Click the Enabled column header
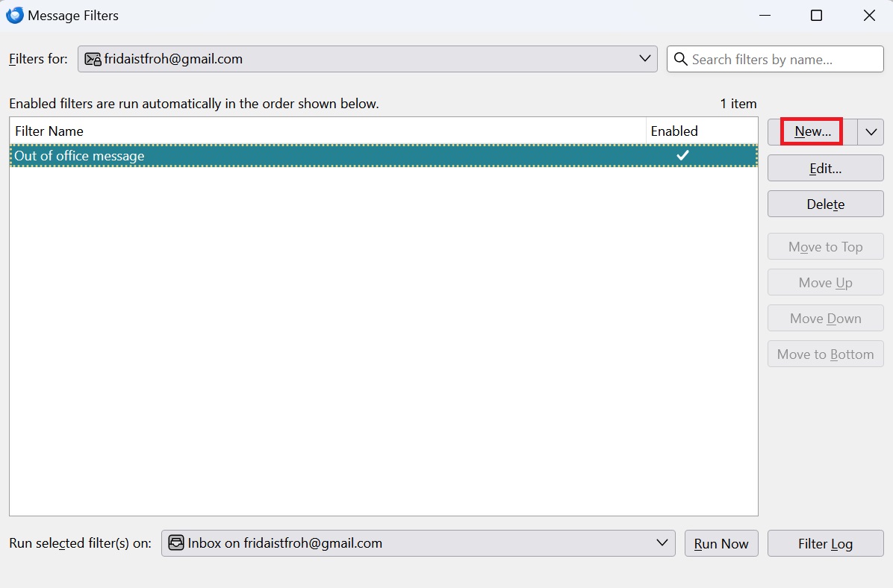Image resolution: width=893 pixels, height=588 pixels. (x=702, y=131)
